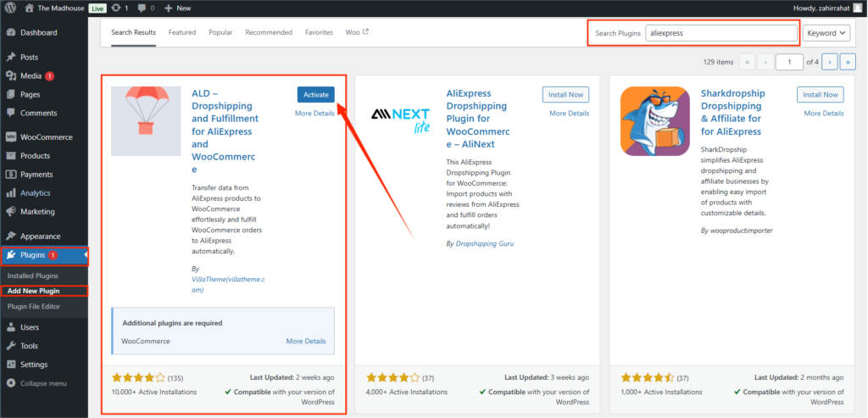This screenshot has height=418, width=868.
Task: Click the 129 items count text
Action: point(717,62)
